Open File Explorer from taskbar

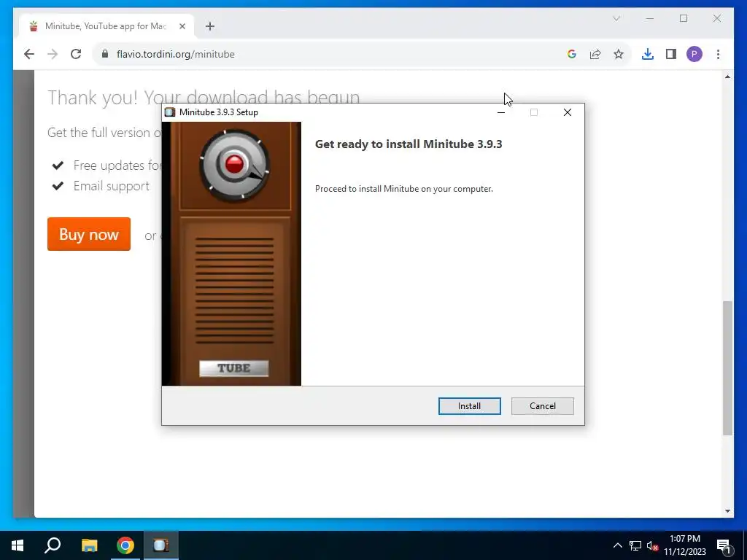coord(89,545)
